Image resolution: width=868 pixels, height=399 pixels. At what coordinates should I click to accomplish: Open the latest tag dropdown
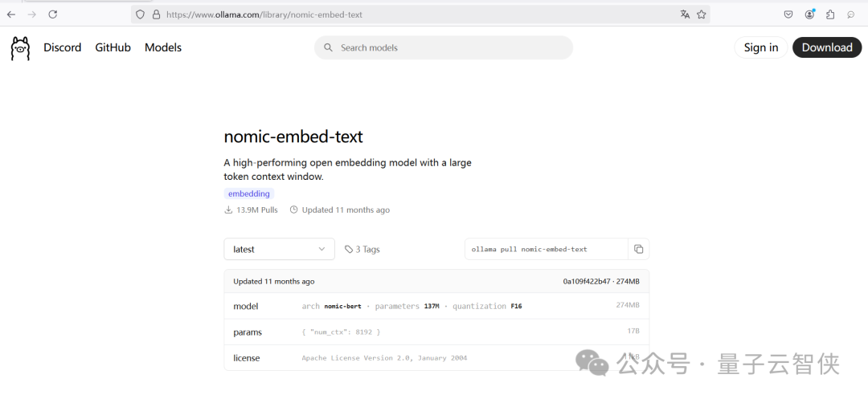(x=279, y=249)
